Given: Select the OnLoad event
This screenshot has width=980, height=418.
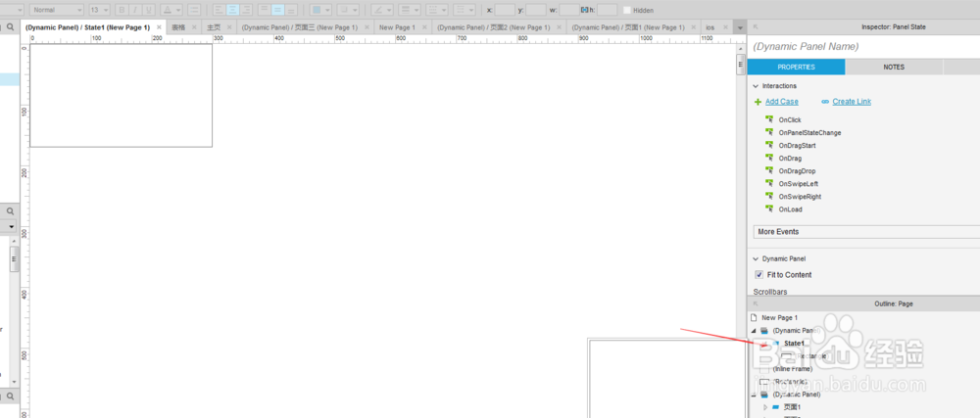Looking at the screenshot, I should point(790,209).
